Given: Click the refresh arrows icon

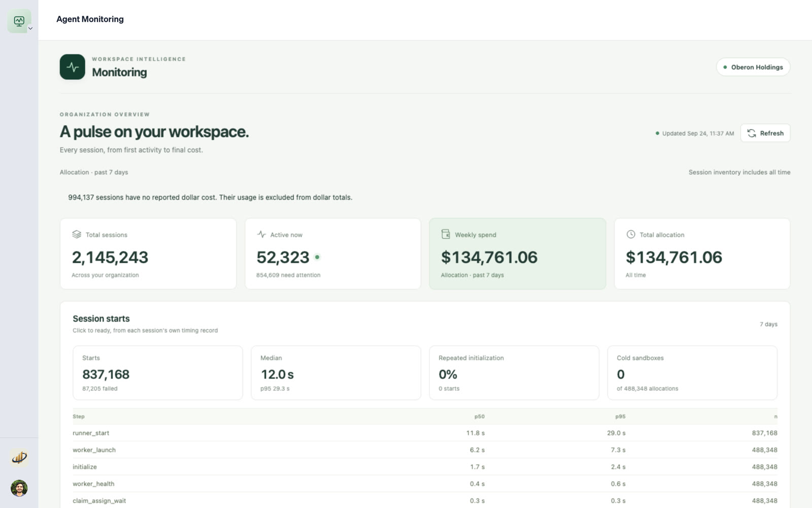Looking at the screenshot, I should click(x=752, y=133).
